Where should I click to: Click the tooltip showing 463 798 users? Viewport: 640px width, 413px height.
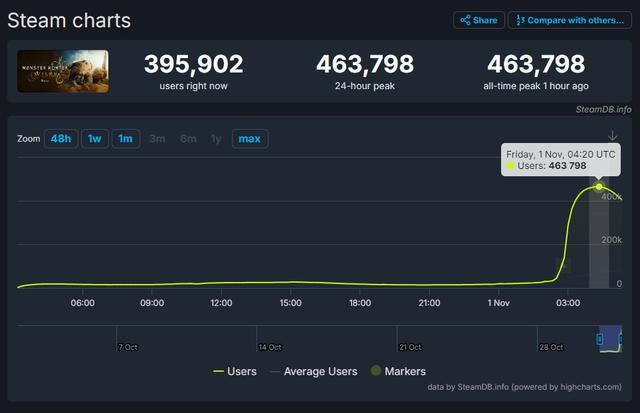pos(561,160)
